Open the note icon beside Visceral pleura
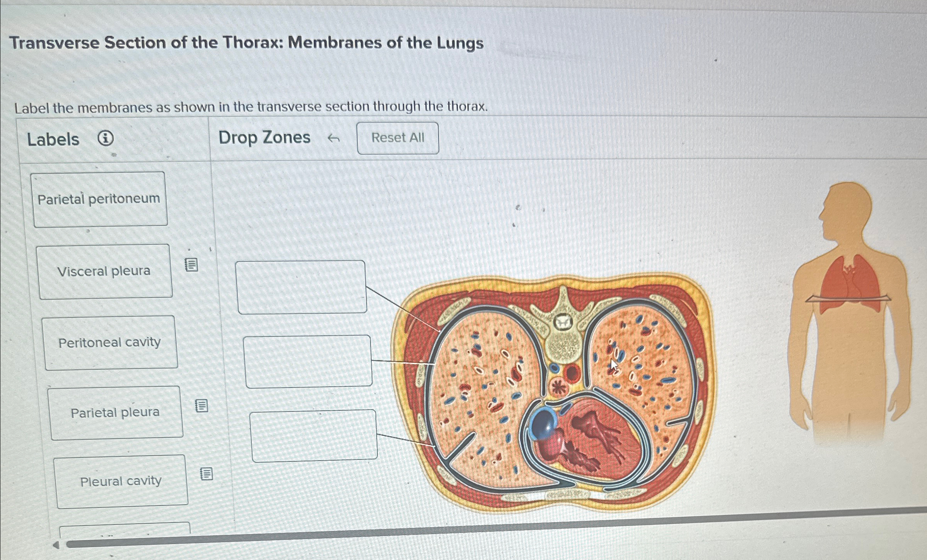The image size is (927, 560). [191, 265]
